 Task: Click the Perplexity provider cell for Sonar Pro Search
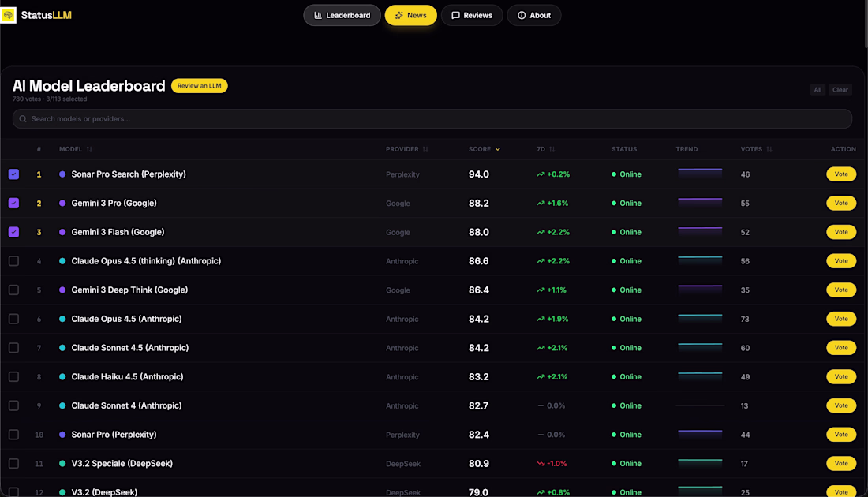(x=402, y=175)
